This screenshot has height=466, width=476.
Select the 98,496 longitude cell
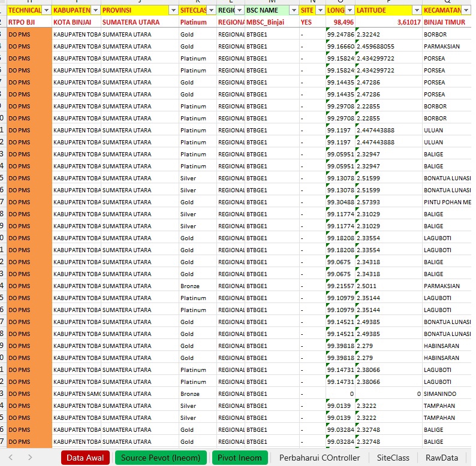pyautogui.click(x=341, y=22)
